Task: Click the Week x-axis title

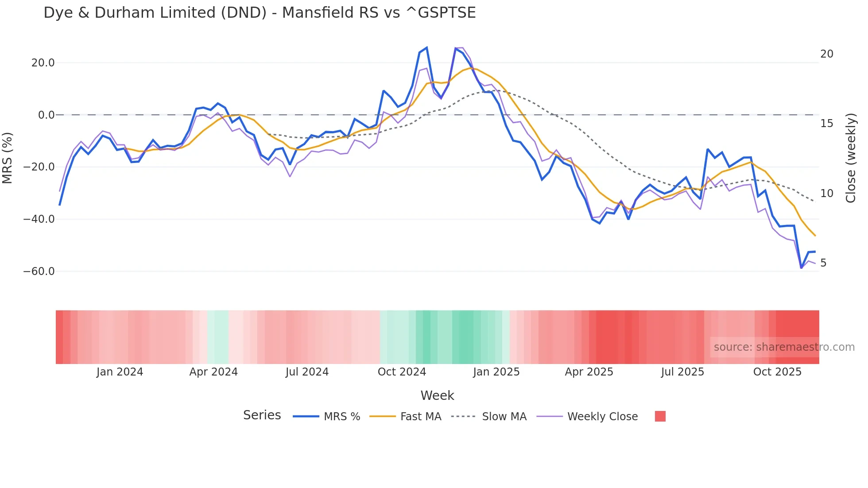Action: point(437,395)
